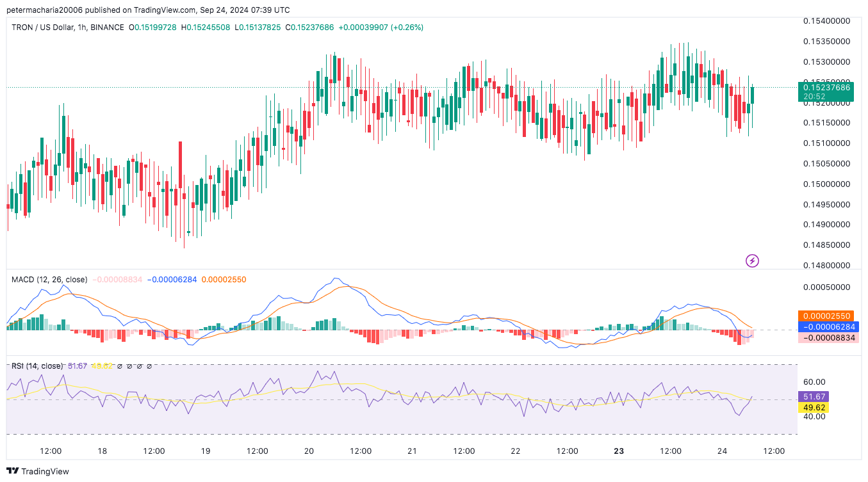Click the bold date label 23 on time axis
Image resolution: width=868 pixels, height=482 pixels.
pyautogui.click(x=619, y=451)
